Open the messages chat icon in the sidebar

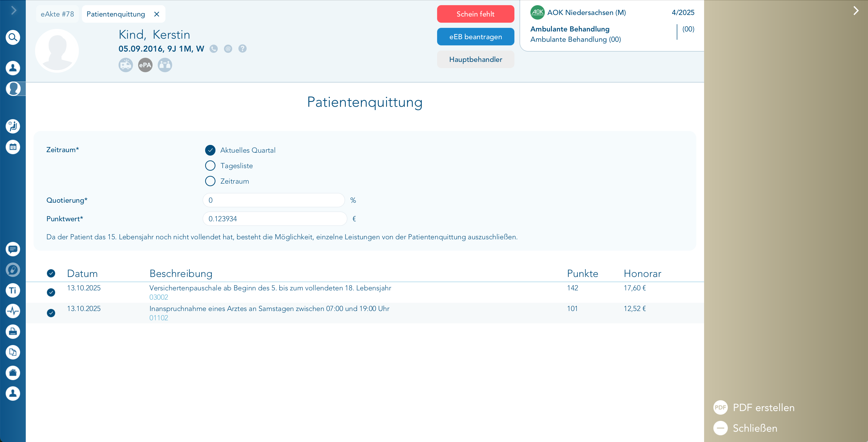[x=13, y=249]
